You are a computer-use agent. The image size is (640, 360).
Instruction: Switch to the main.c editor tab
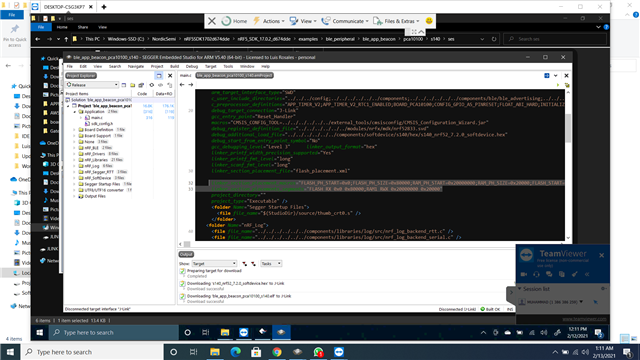(x=185, y=76)
